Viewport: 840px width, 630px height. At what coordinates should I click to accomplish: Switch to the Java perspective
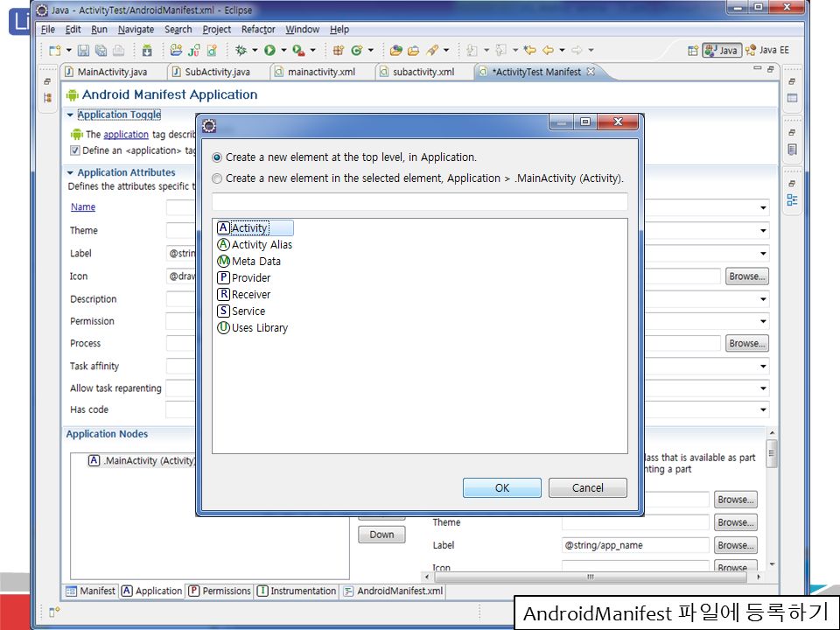[x=722, y=51]
